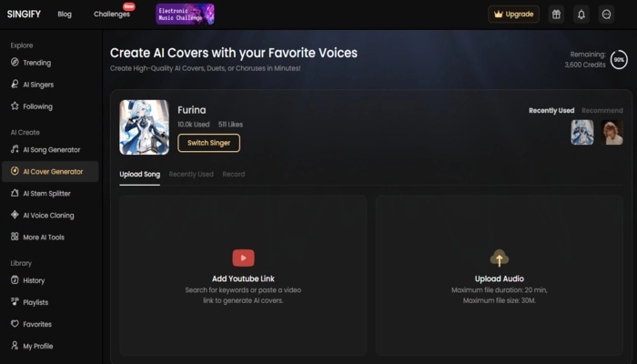Click the red YouTube play icon
The width and height of the screenshot is (637, 364).
243,258
